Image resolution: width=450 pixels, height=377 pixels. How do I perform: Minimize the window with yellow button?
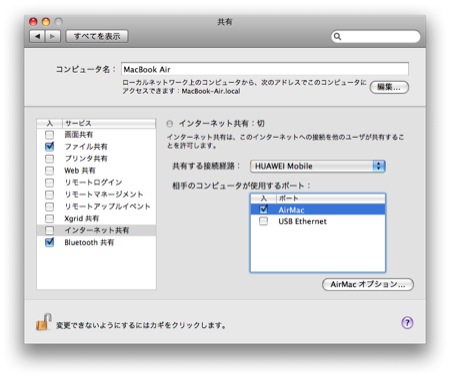[46, 22]
